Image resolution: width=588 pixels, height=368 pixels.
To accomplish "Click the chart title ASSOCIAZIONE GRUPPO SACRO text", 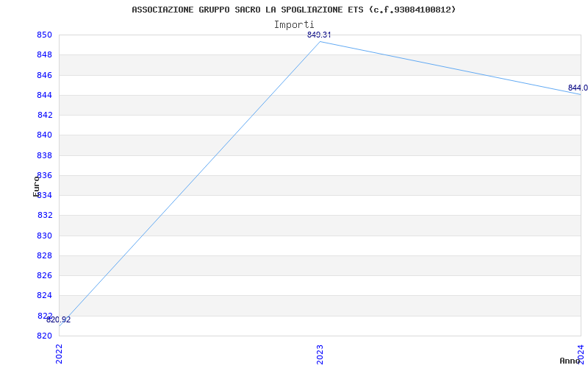I will [293, 10].
